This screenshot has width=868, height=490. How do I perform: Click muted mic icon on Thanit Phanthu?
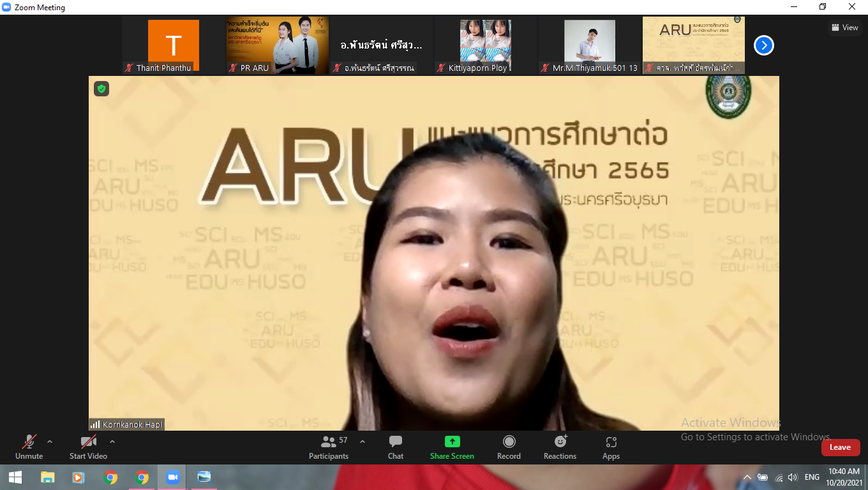pyautogui.click(x=129, y=68)
